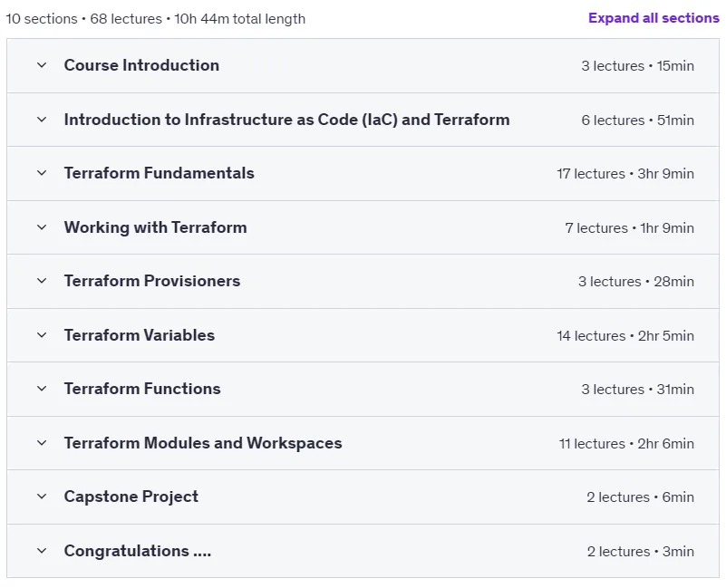Click the 10 sections course summary text
This screenshot has height=588, width=726.
tap(156, 19)
